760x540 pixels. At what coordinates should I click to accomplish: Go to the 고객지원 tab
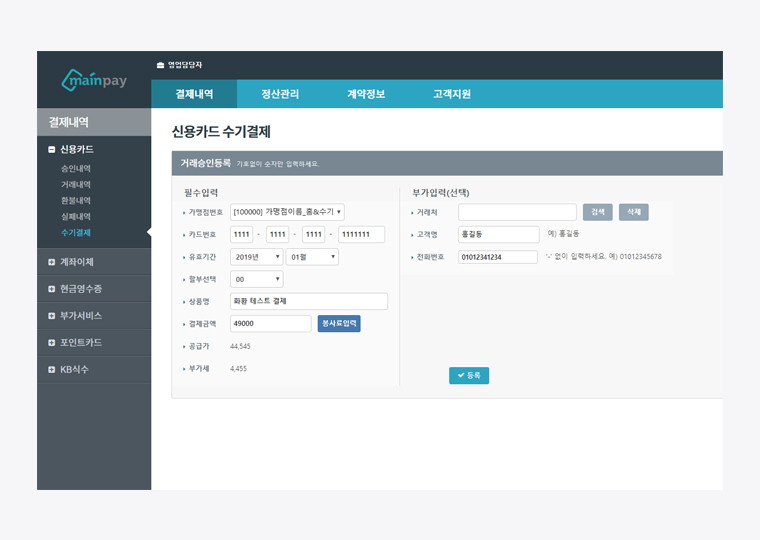[452, 94]
